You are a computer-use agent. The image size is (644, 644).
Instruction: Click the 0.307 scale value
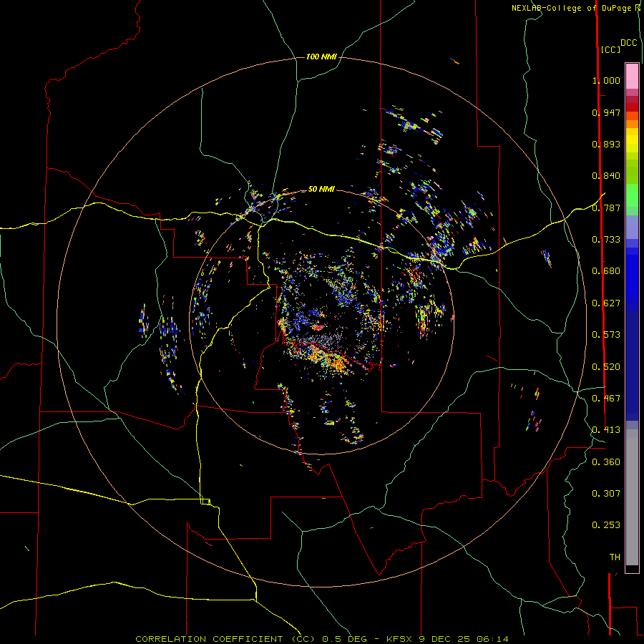[x=606, y=494]
